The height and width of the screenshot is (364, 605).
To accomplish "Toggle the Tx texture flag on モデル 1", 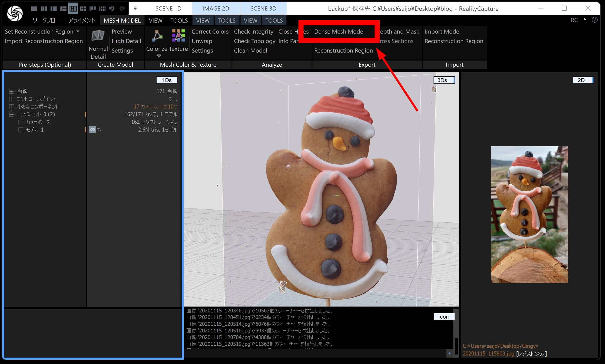I will pyautogui.click(x=99, y=130).
